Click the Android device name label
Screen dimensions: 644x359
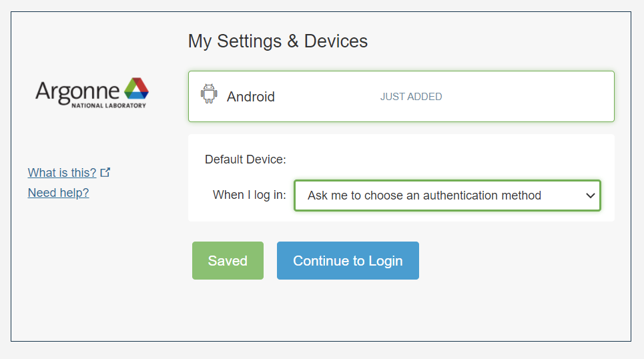[250, 97]
